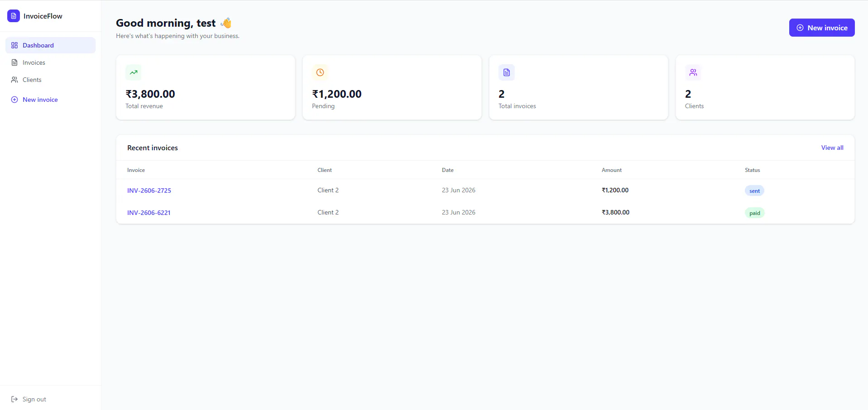Click the Amount column header
Screen dimensions: 868x410
[612, 170]
